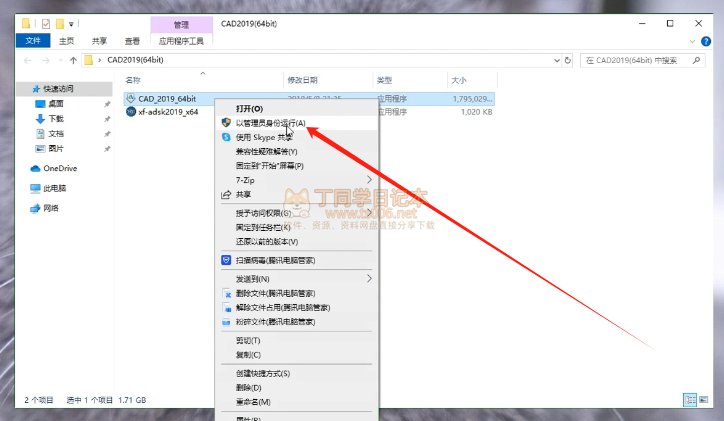The image size is (724, 421).
Task: Switch to the 共享 ribbon tab
Action: [99, 41]
